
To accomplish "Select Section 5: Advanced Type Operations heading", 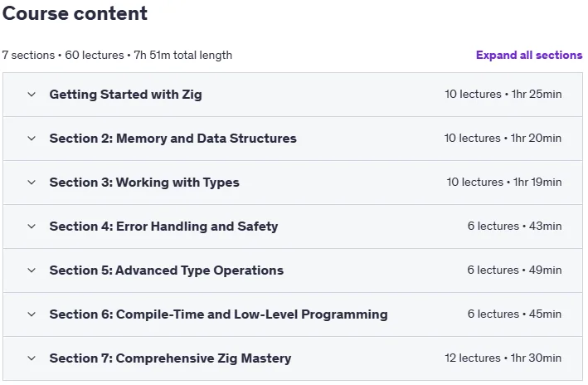I will tap(167, 270).
